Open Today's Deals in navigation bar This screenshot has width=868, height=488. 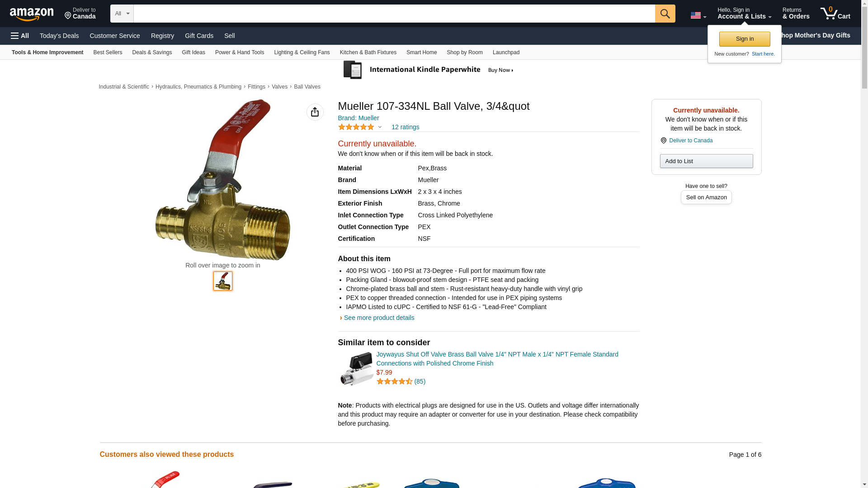tap(59, 36)
